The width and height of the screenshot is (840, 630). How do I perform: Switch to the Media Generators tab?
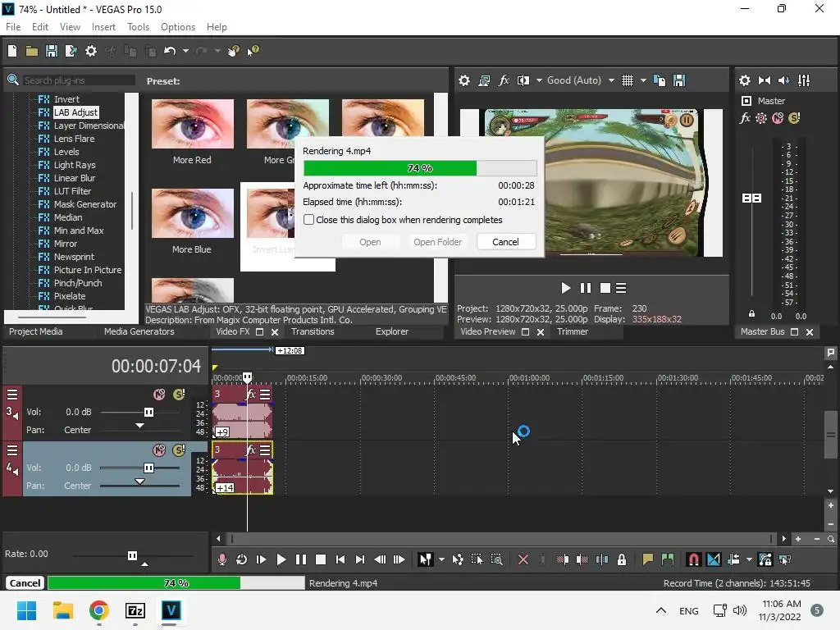(139, 331)
